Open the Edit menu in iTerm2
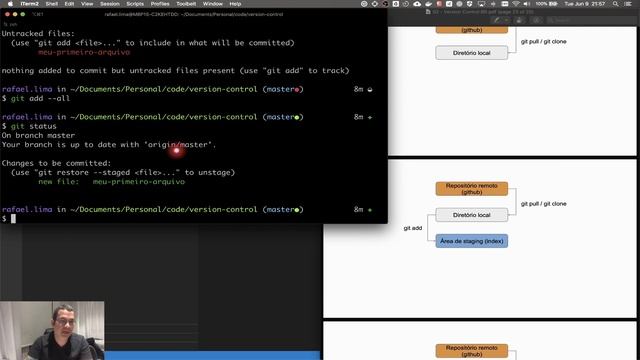The width and height of the screenshot is (640, 360). (x=69, y=4)
